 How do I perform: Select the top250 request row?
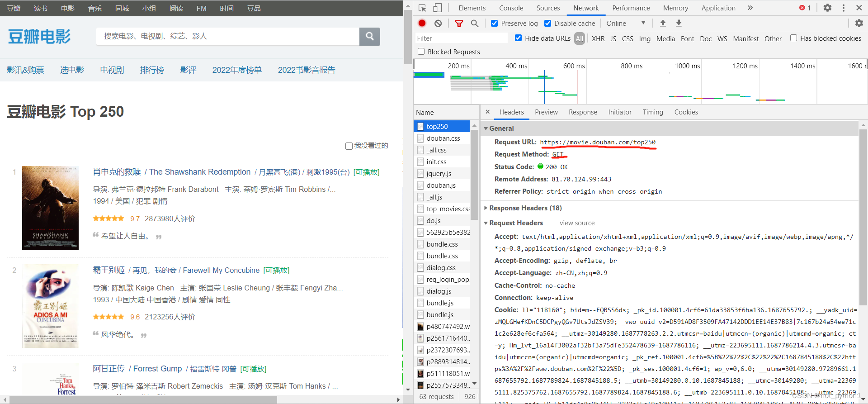(442, 126)
